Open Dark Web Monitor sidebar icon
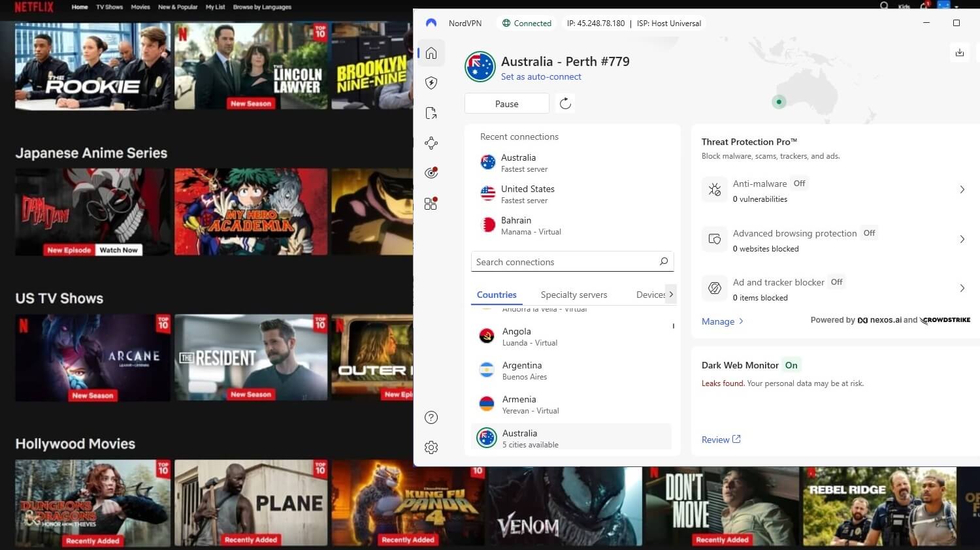The width and height of the screenshot is (980, 550). 431,172
